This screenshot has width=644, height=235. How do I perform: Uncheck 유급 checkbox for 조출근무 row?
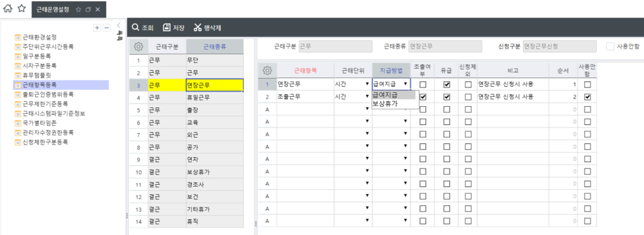tap(447, 97)
